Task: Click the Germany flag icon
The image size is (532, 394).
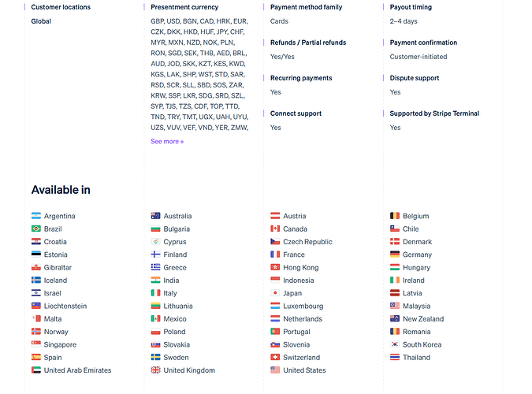Action: click(x=395, y=255)
